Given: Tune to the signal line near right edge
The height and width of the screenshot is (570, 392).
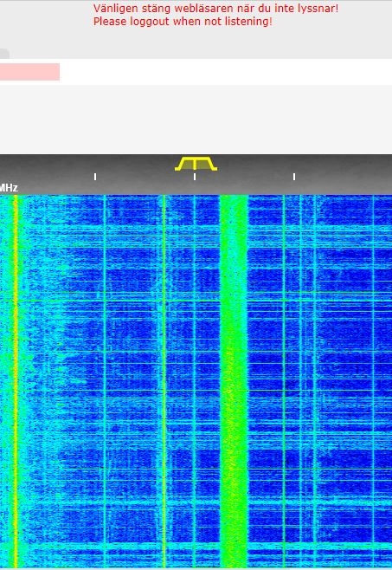Looking at the screenshot, I should (374, 382).
